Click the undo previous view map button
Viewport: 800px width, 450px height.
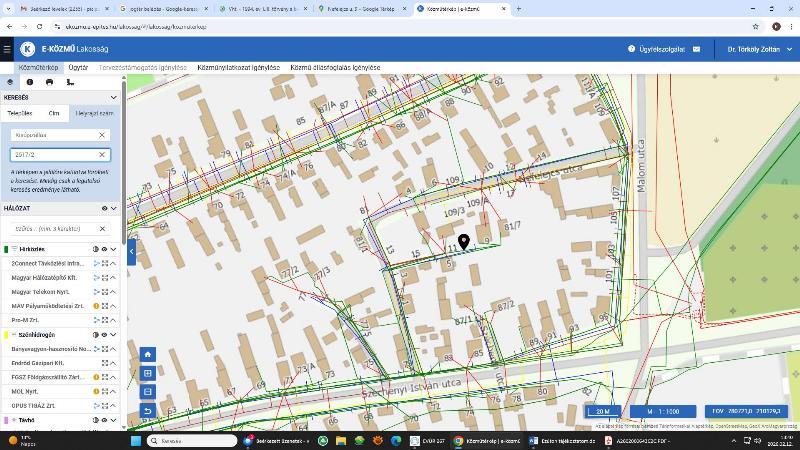point(148,411)
